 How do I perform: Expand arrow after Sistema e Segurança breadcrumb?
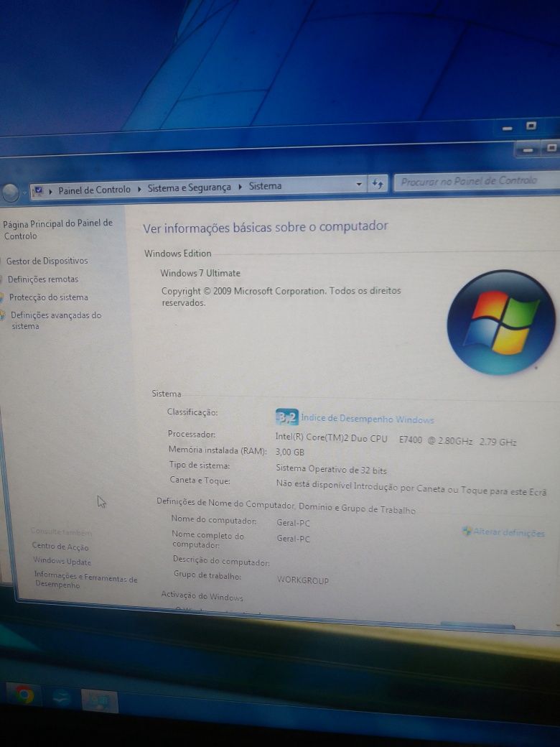click(241, 187)
